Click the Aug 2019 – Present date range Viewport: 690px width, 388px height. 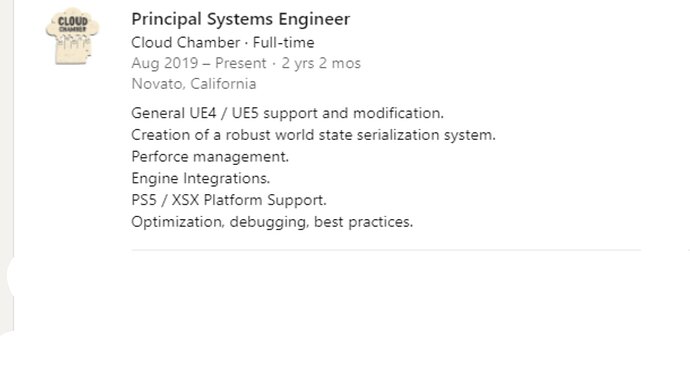click(x=199, y=63)
